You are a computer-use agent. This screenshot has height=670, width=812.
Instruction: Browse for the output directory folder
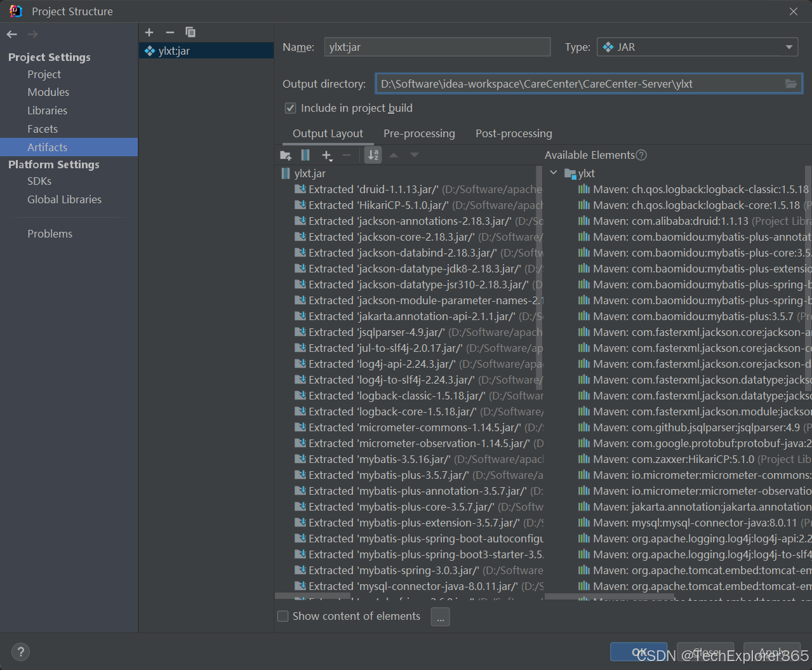click(791, 84)
